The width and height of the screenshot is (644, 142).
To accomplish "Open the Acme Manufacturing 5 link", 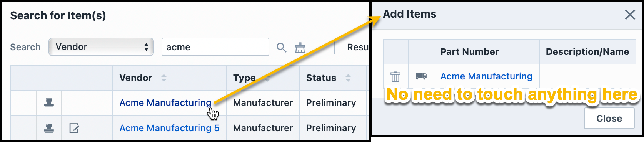I will (x=169, y=128).
